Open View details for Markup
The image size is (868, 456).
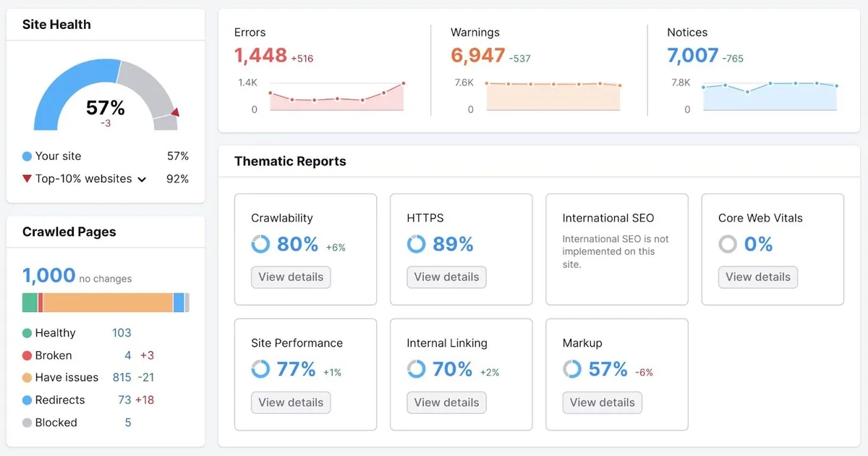603,402
